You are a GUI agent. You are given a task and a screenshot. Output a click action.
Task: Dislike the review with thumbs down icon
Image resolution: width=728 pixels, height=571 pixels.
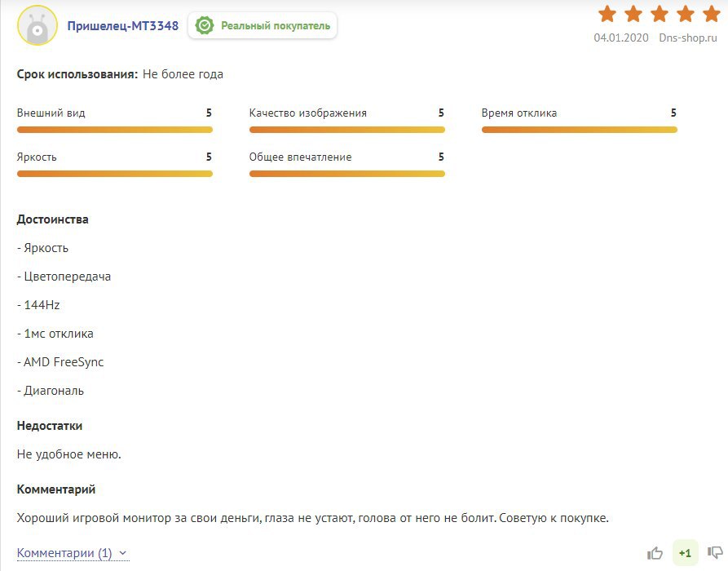click(715, 552)
